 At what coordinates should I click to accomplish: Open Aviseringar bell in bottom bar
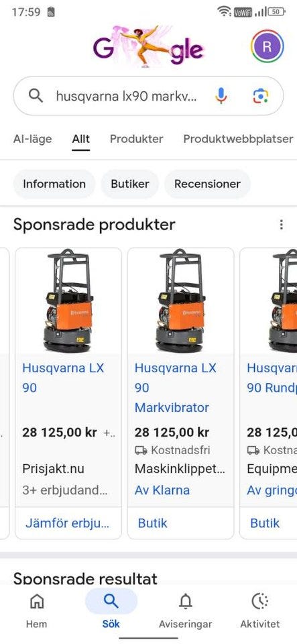click(186, 610)
